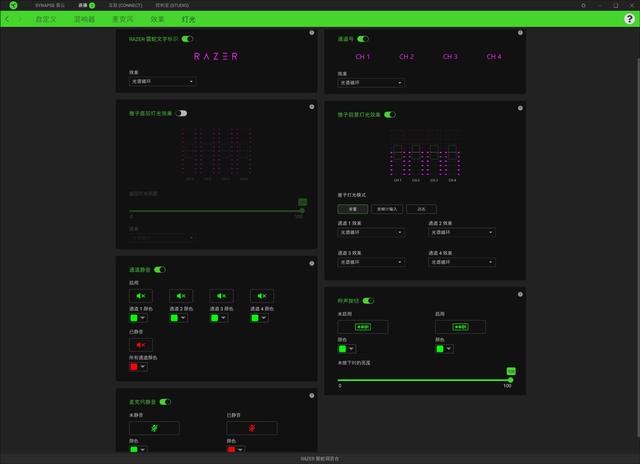Click info icon on RAZER logo panel
The width and height of the screenshot is (640, 464).
pyautogui.click(x=311, y=33)
